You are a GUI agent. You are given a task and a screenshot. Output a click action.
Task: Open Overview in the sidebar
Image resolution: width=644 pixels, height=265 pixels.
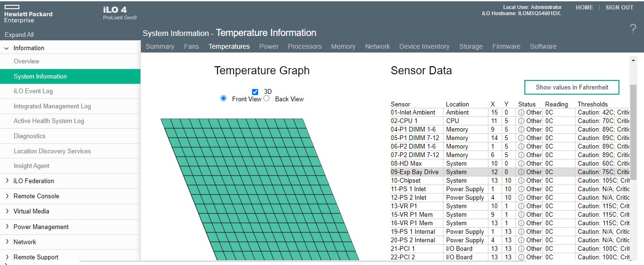pyautogui.click(x=70, y=62)
